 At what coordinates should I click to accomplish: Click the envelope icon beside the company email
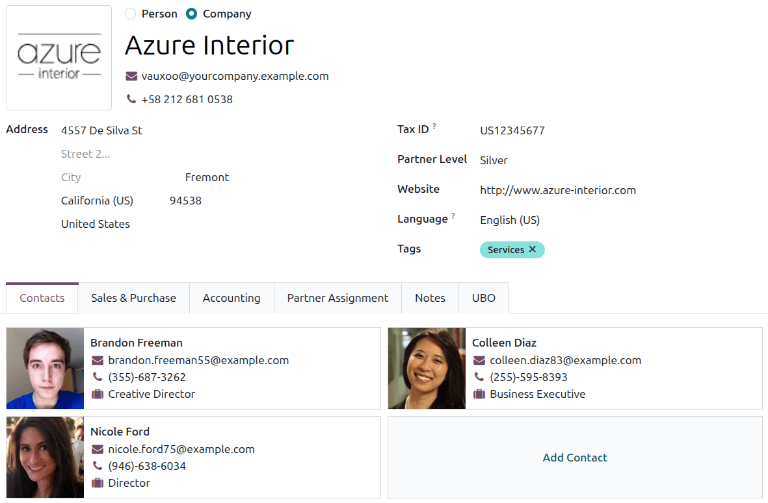point(131,76)
